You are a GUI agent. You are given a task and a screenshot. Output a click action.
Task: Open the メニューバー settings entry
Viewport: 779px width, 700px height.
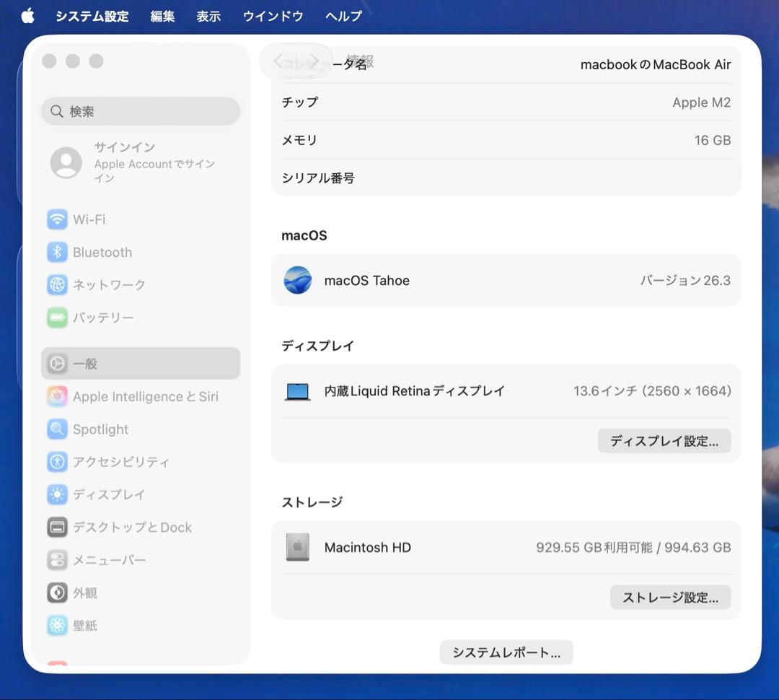pyautogui.click(x=58, y=560)
